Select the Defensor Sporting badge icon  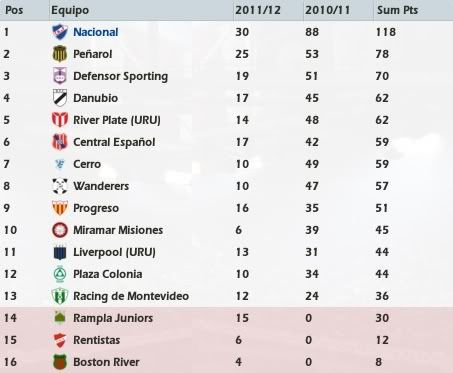click(60, 76)
